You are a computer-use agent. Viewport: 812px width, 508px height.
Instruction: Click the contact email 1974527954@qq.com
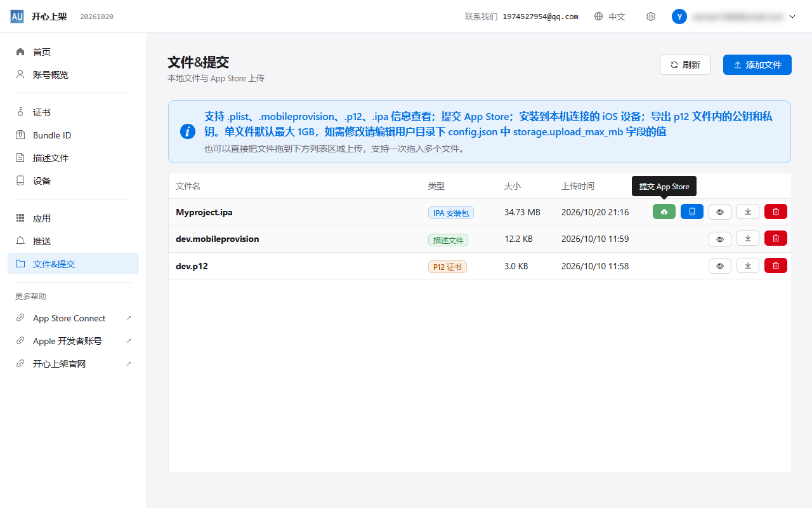(540, 17)
